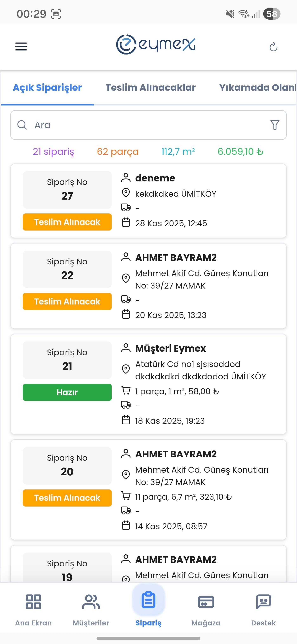
Task: Click the 21 sipariş summary stat
Action: [x=54, y=152]
